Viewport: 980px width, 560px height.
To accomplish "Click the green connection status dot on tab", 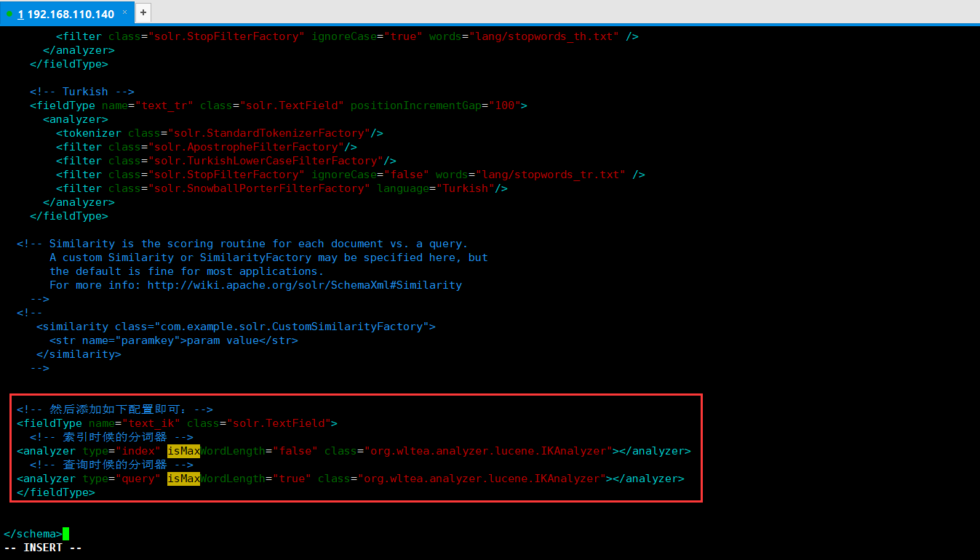I will point(9,14).
